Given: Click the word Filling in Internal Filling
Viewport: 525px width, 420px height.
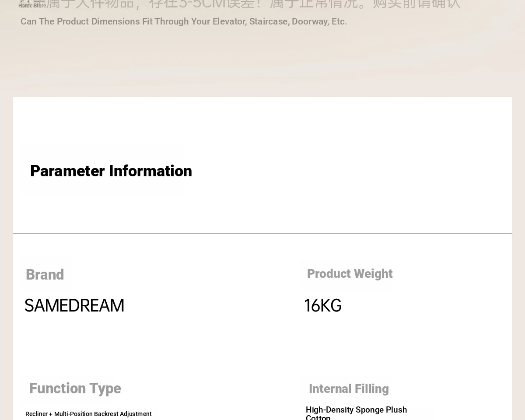Looking at the screenshot, I should coord(371,389).
